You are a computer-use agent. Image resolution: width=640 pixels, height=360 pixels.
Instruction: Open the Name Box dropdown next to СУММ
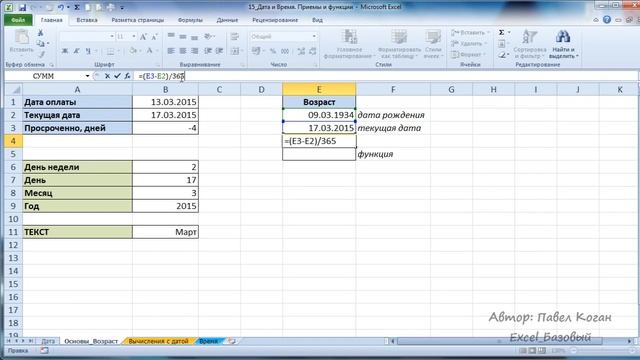[x=87, y=76]
